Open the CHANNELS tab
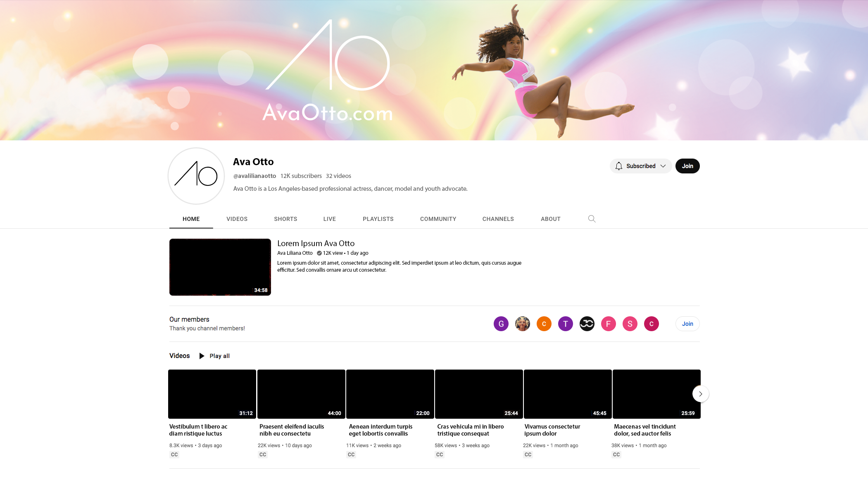868x479 pixels. (498, 219)
